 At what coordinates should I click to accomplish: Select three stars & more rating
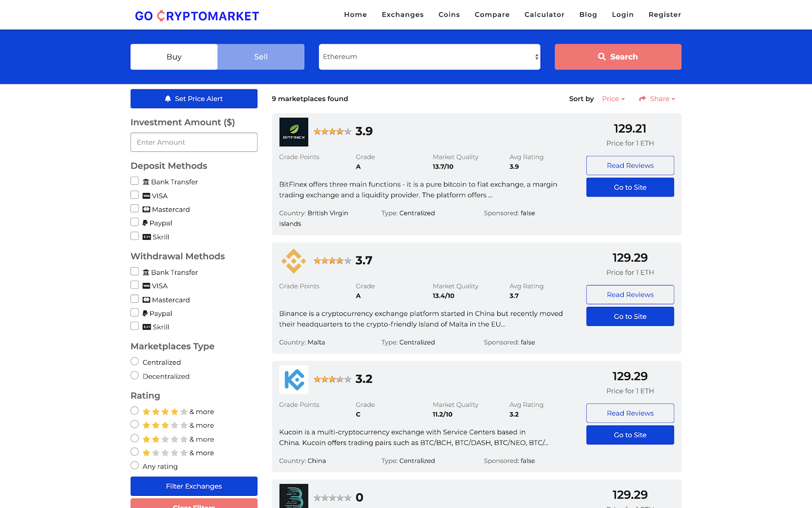(134, 424)
